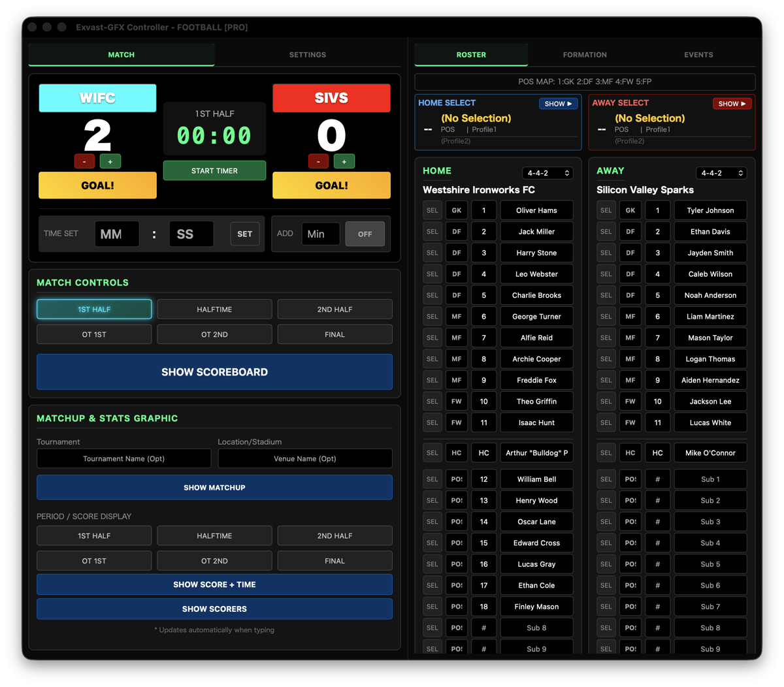Click the Tournament Name input field

(123, 458)
